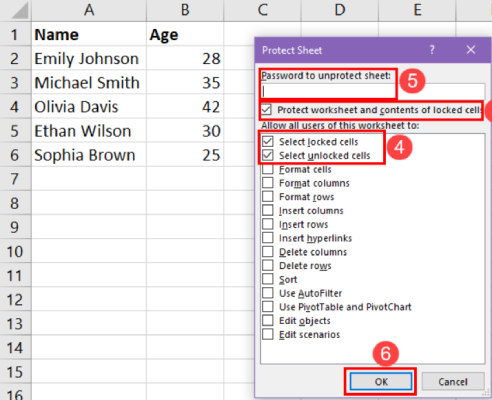Screen dimensions: 492x400
Task: Uncheck Select unlocked cells option
Action: pyautogui.click(x=268, y=155)
